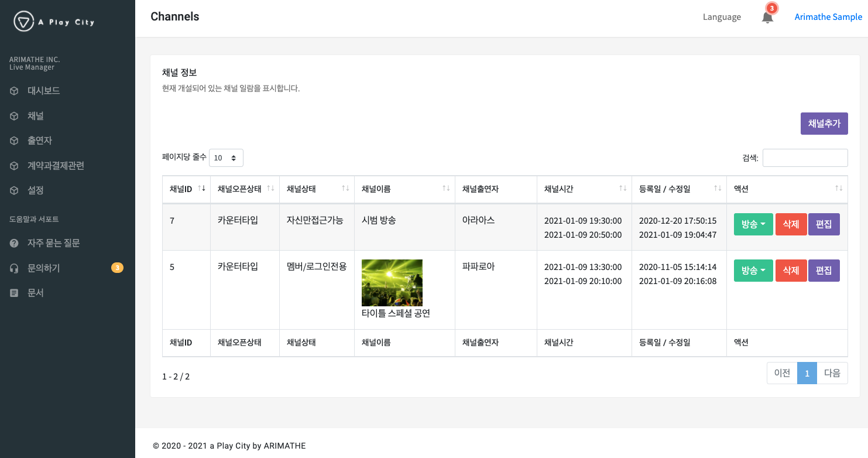Click the 출연자 cube icon in sidebar
The image size is (868, 458).
coord(14,141)
